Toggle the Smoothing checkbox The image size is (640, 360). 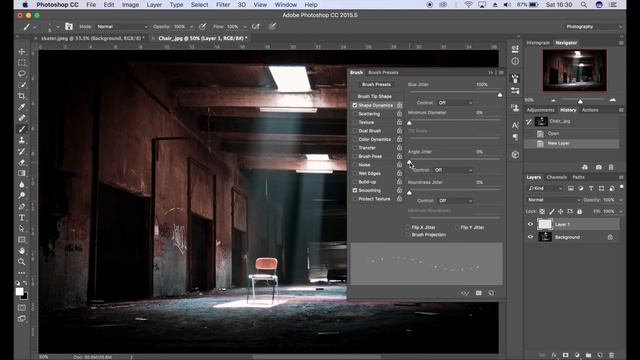point(355,191)
